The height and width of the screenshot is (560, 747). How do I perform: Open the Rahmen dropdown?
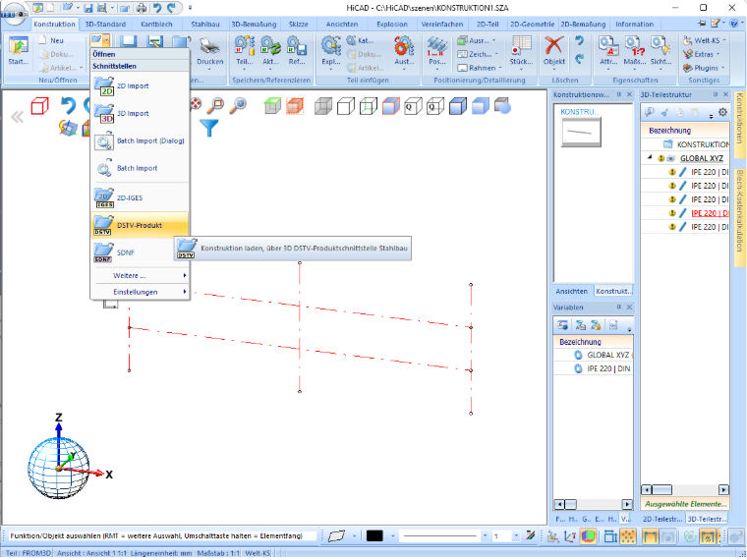pyautogui.click(x=480, y=68)
